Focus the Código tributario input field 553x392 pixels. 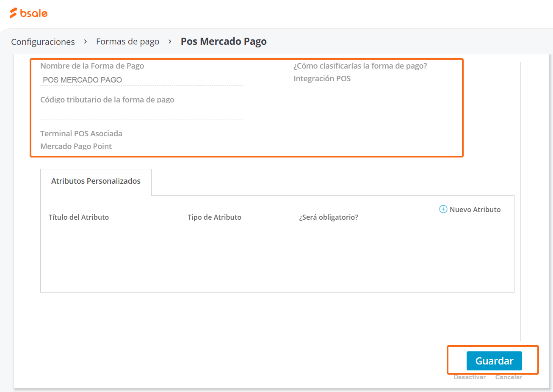click(x=141, y=113)
